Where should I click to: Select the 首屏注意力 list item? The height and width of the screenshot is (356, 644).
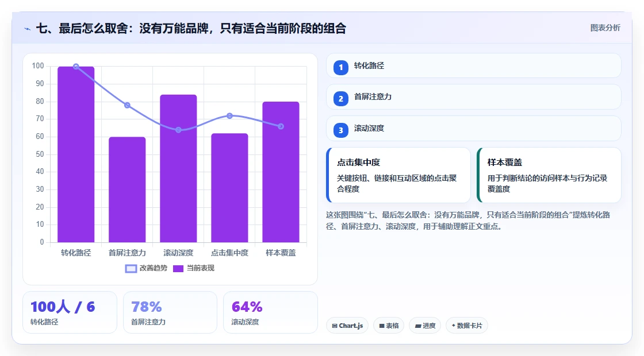click(x=474, y=97)
